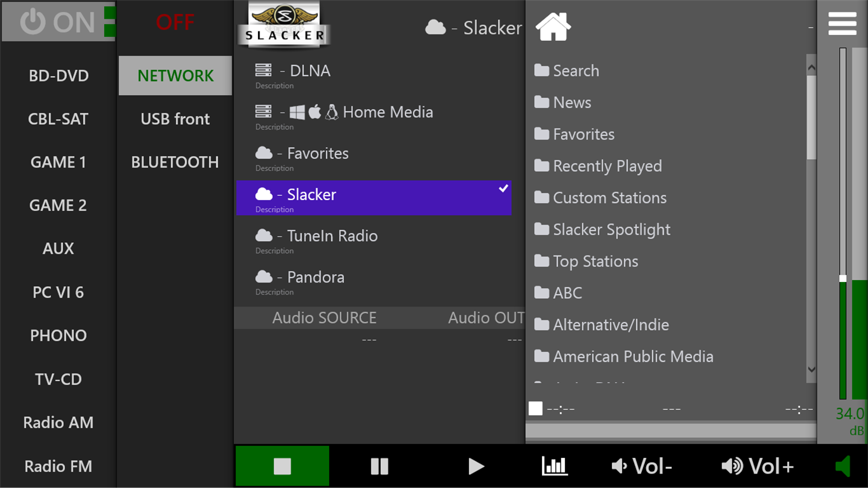Screen dimensions: 868x488
Task: Go to the Home folder icon
Action: [x=553, y=27]
